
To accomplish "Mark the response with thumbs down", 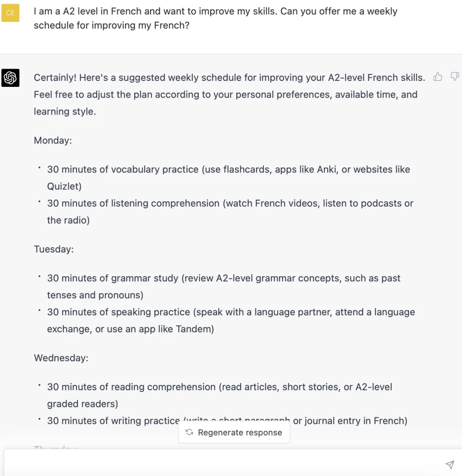I will (x=455, y=77).
